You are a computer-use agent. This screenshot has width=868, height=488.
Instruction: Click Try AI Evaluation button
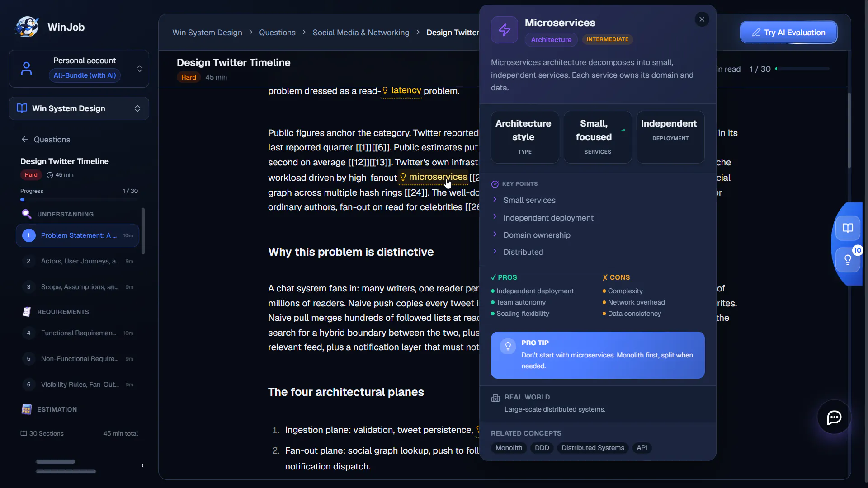point(788,33)
